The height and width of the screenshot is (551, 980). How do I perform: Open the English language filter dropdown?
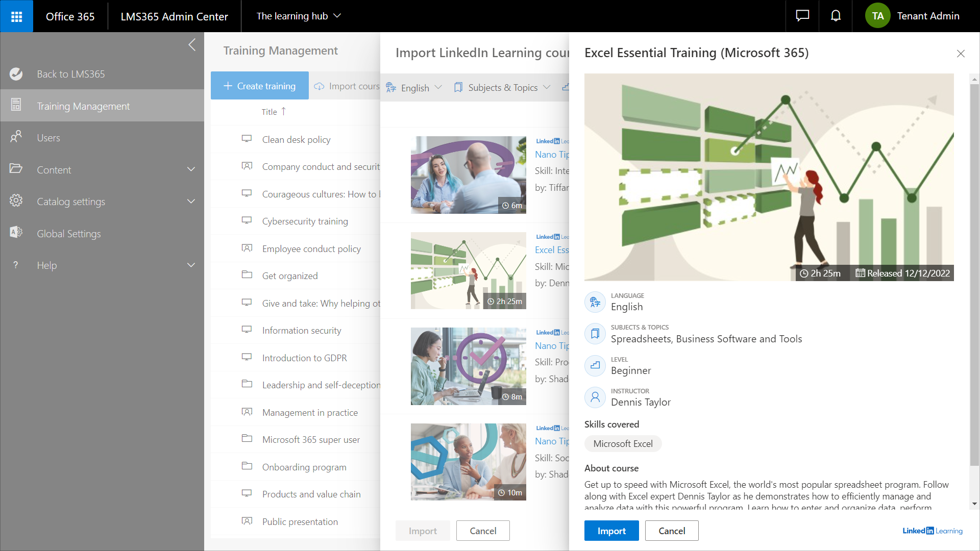pos(414,87)
